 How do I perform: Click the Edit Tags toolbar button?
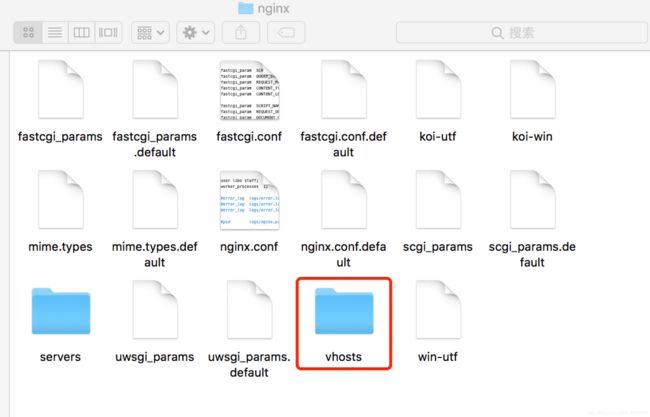pos(286,32)
